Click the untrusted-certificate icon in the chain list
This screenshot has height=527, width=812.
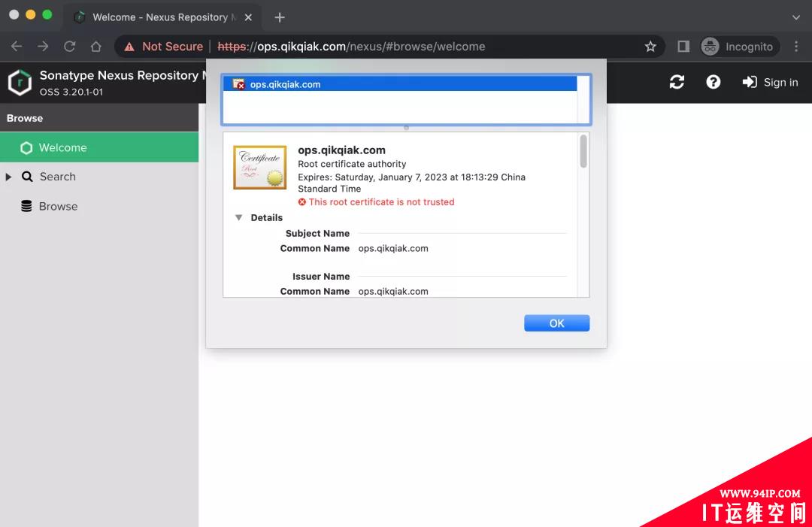pos(239,84)
